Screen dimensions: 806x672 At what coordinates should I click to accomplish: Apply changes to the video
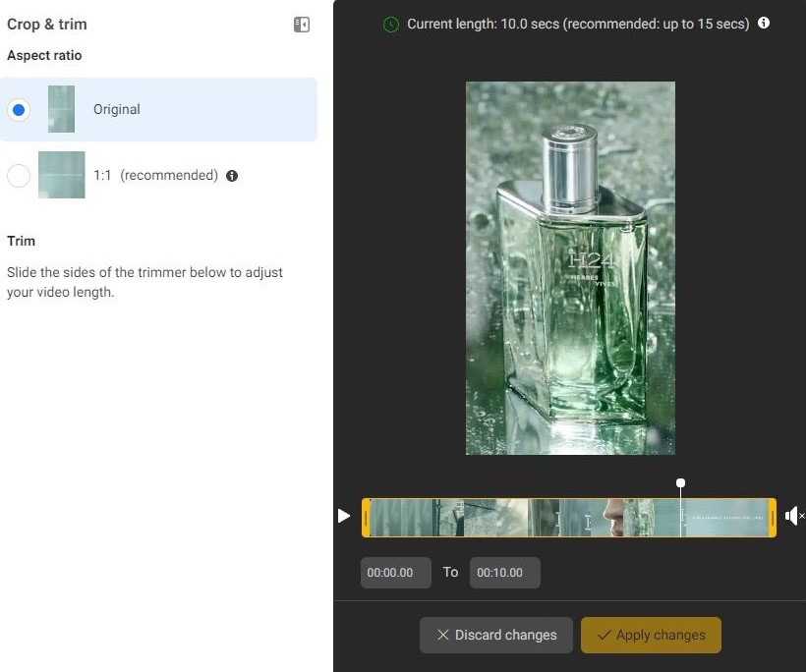(652, 635)
